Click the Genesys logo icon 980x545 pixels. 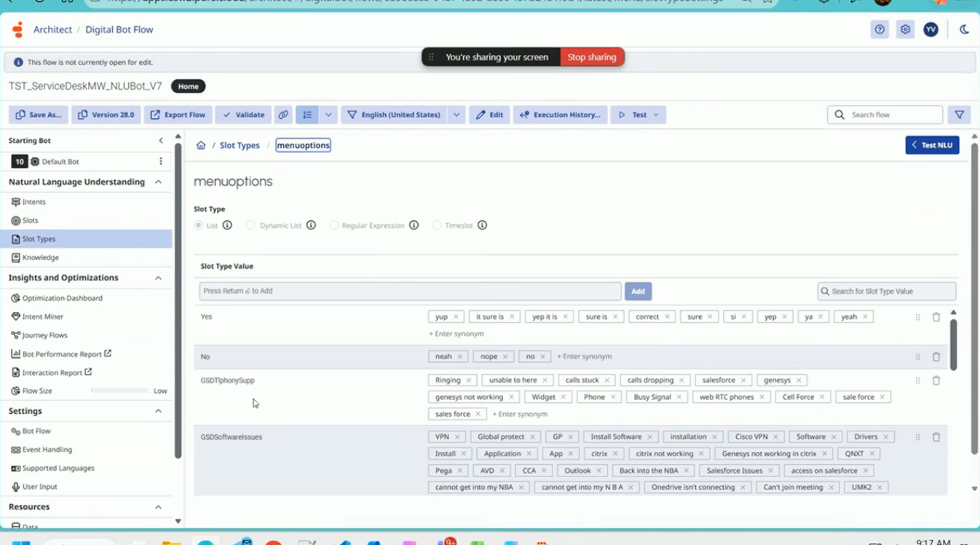[x=18, y=30]
